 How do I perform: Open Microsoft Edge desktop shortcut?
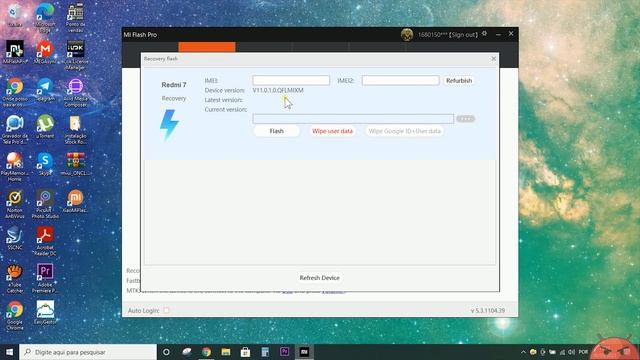click(45, 18)
